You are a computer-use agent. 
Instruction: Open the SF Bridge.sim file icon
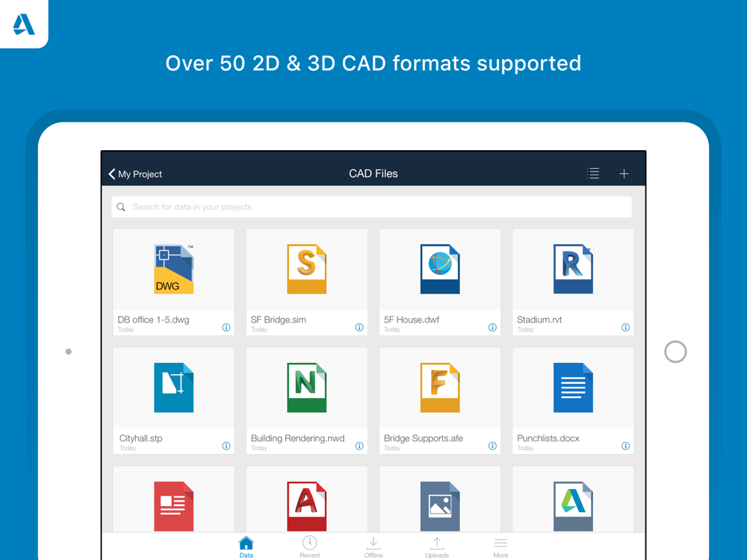pos(307,269)
